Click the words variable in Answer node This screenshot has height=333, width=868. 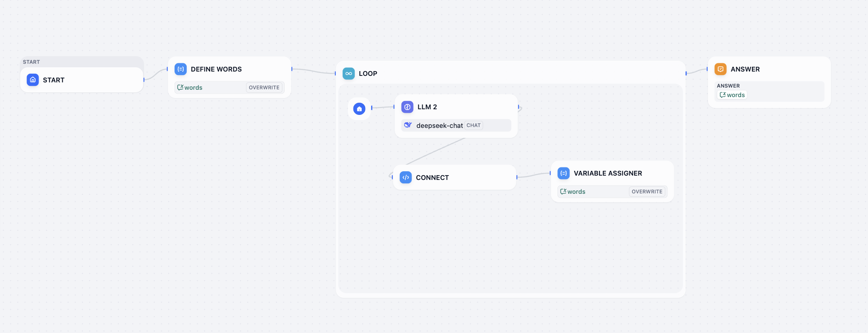(732, 95)
